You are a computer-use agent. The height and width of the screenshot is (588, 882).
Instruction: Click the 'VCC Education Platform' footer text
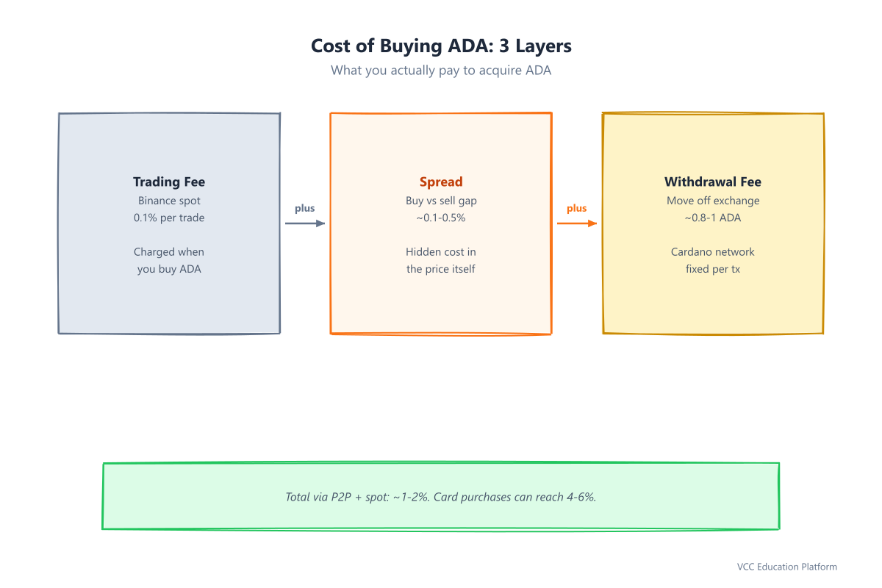point(787,567)
